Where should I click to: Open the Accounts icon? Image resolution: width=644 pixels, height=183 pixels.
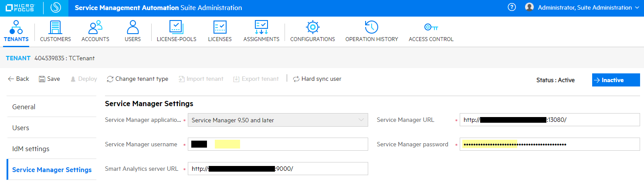(x=95, y=27)
